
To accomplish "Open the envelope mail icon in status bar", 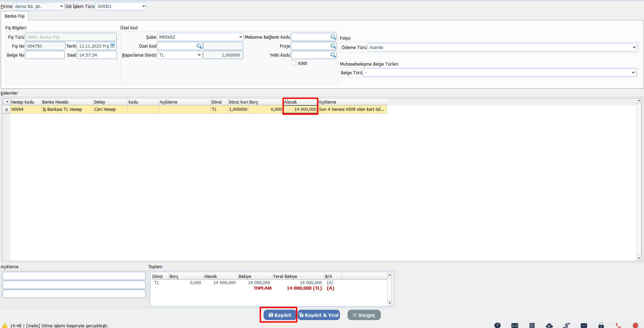I will coord(515,325).
